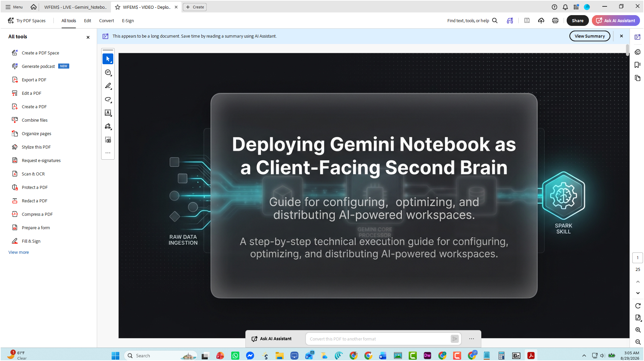The image size is (644, 361).
Task: Open the Pages thumbnails panel icon
Action: (638, 78)
